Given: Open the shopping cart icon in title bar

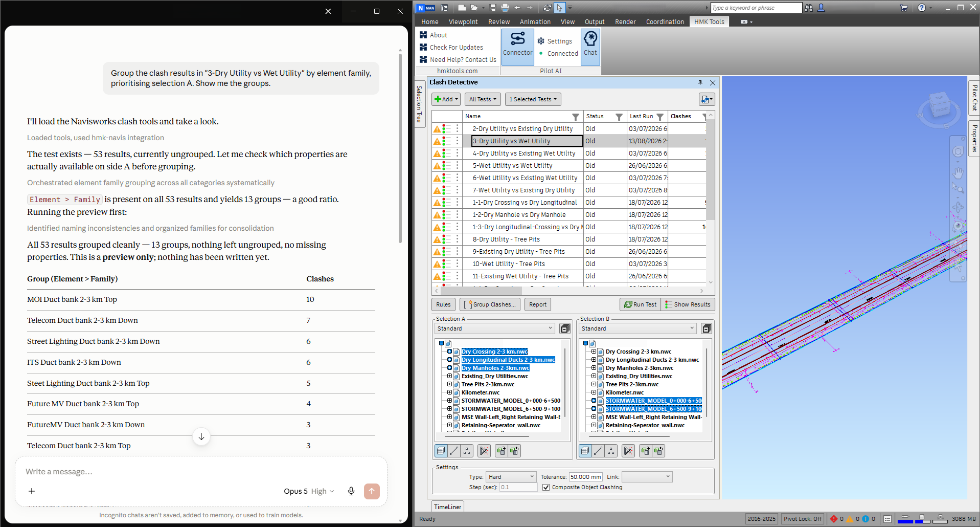Looking at the screenshot, I should click(904, 8).
